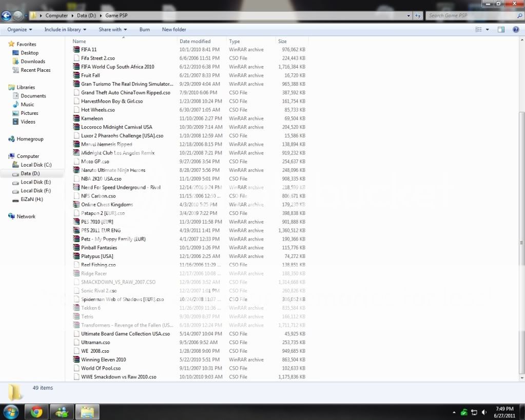The width and height of the screenshot is (525, 420).
Task: Click Game PSP in the address breadcrumb
Action: pyautogui.click(x=116, y=15)
